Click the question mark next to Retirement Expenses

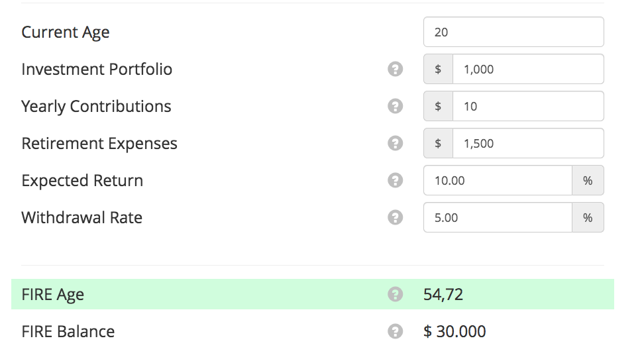pyautogui.click(x=396, y=143)
